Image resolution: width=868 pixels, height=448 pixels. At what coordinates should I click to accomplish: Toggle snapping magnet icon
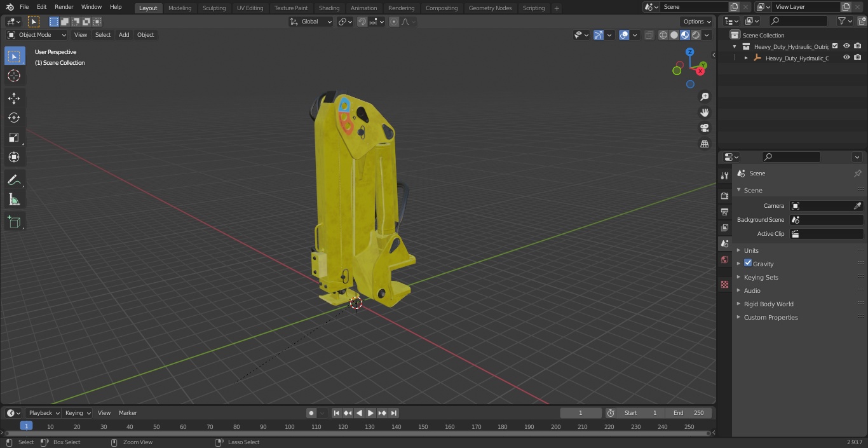[362, 22]
